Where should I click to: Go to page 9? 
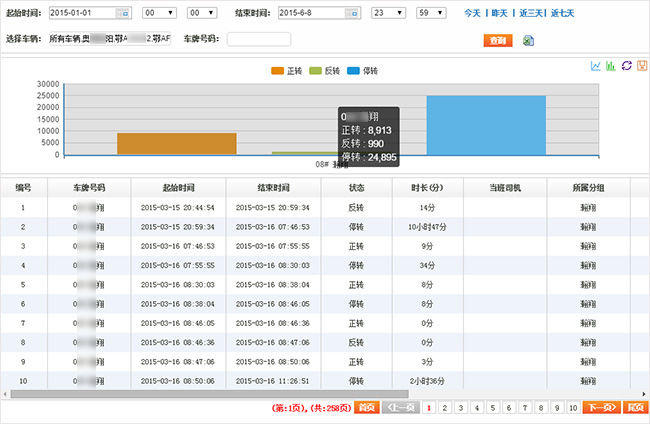tap(557, 408)
